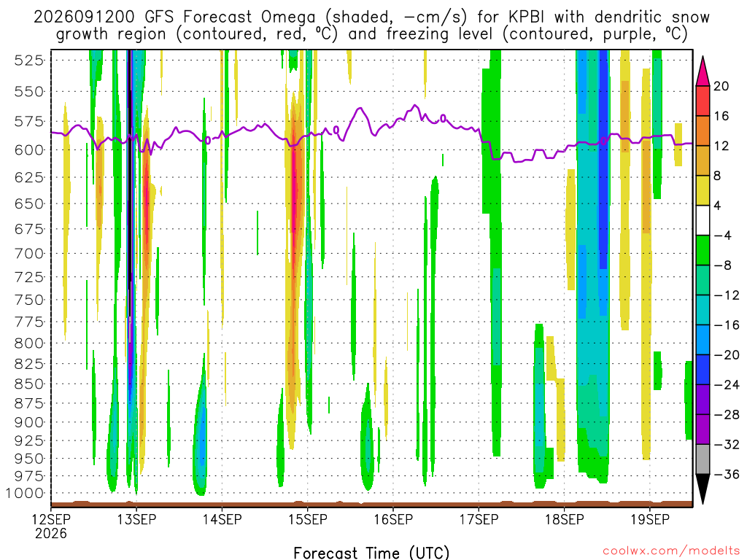Click the 700 pressure level label
This screenshot has width=747, height=560.
coord(29,253)
